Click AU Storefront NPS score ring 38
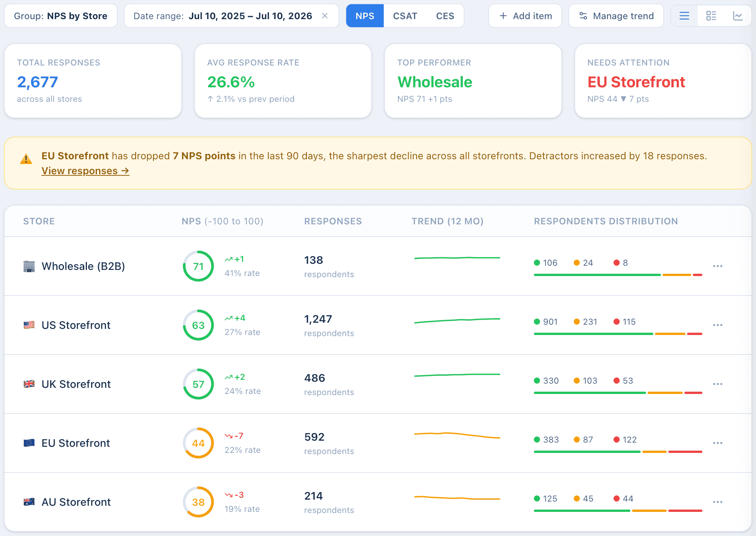 (198, 502)
